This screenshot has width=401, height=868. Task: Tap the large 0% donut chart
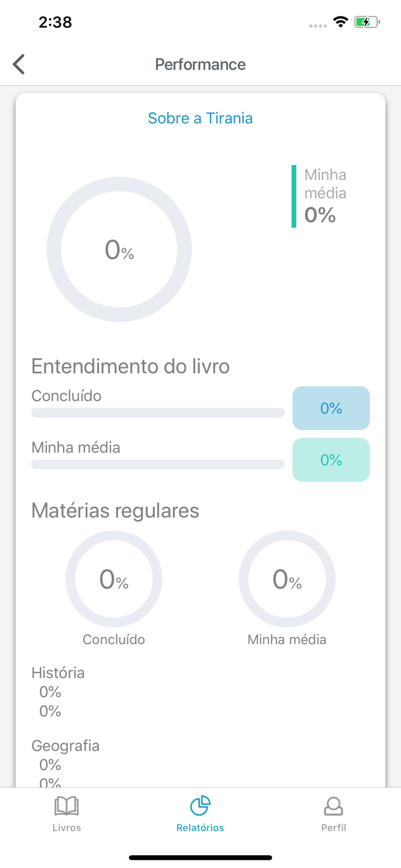119,249
